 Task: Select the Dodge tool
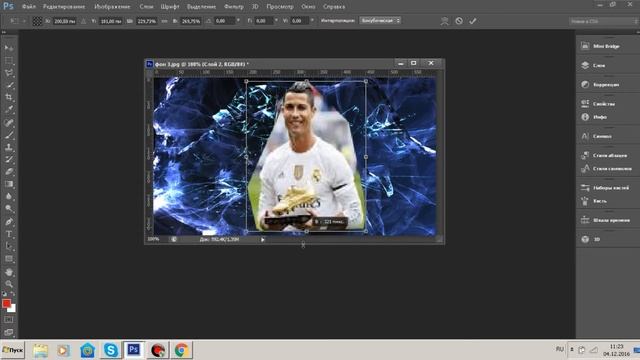coord(9,209)
